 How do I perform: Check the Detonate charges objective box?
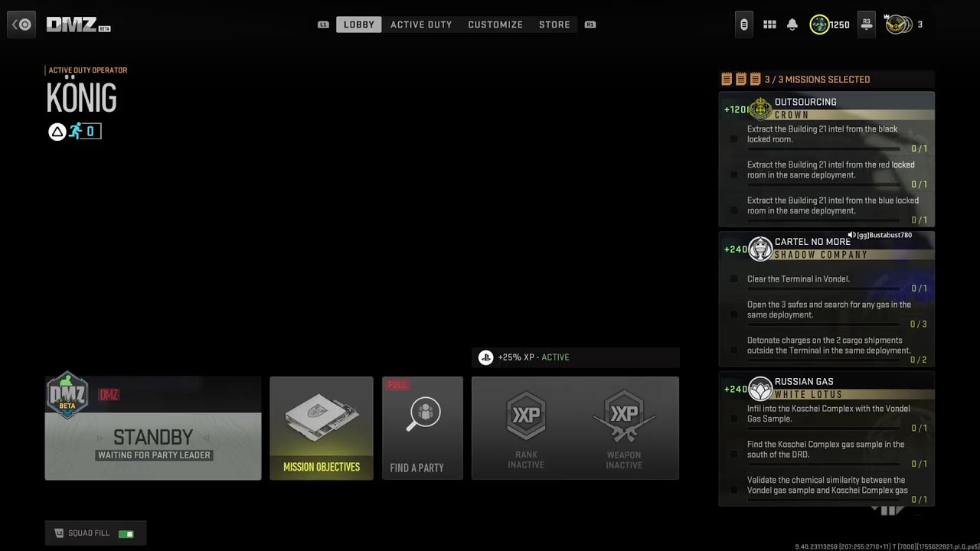[x=733, y=350]
